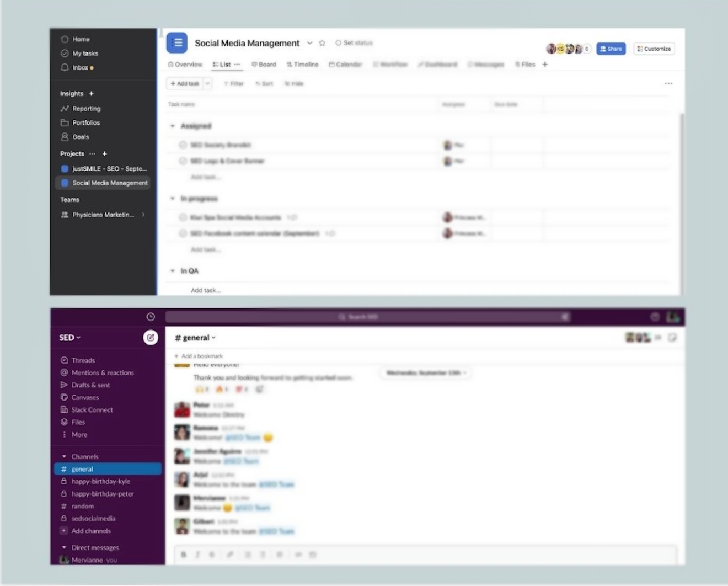Switch to the Overview tab
Viewport: 728px width, 586px height.
(x=185, y=65)
